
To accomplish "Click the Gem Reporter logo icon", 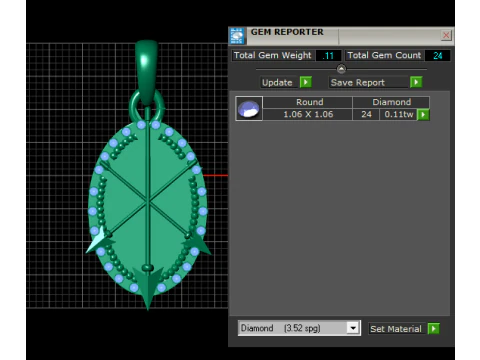I will click(237, 36).
